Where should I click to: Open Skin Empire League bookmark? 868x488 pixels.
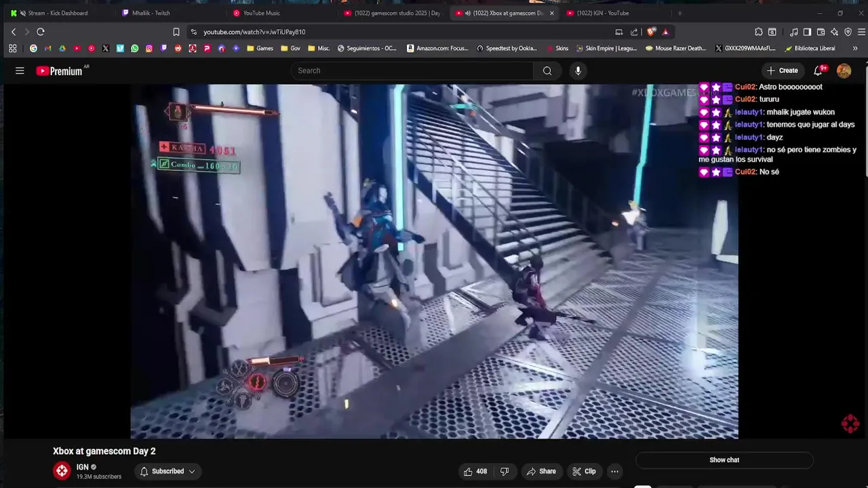(606, 48)
